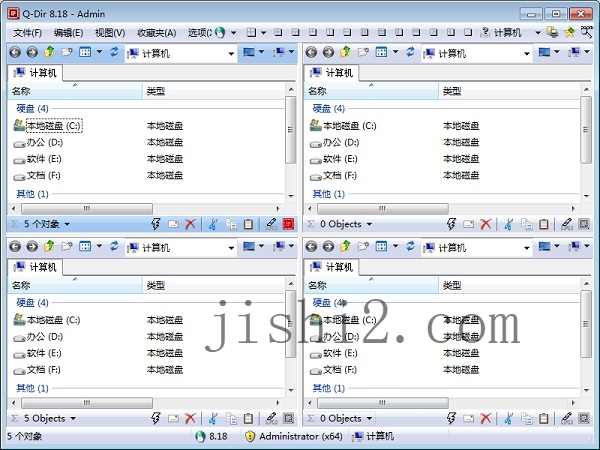Click the rename pencil icon in upper-left pane
Screen dimensions: 600x450
tap(271, 224)
